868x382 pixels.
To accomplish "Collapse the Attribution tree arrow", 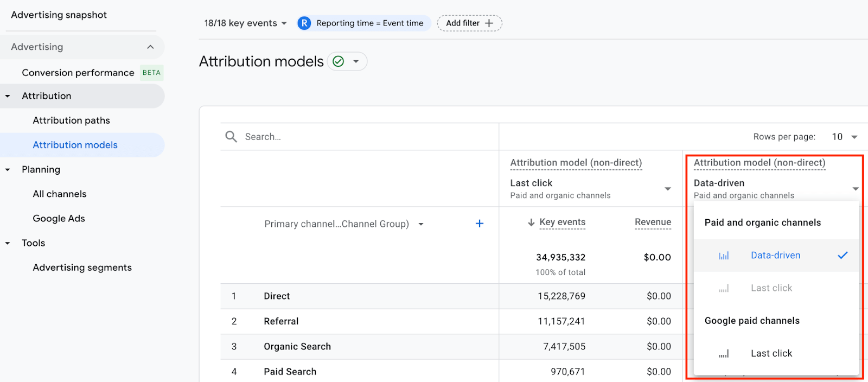I will point(8,96).
